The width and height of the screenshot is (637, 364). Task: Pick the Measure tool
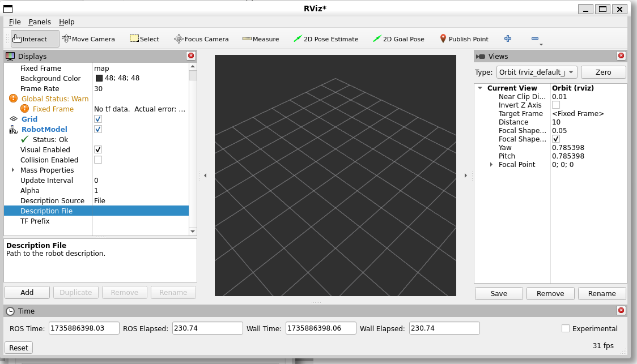click(x=260, y=39)
